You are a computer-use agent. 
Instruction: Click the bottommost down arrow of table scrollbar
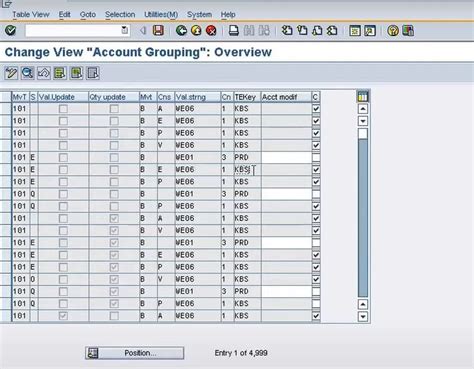(x=363, y=316)
